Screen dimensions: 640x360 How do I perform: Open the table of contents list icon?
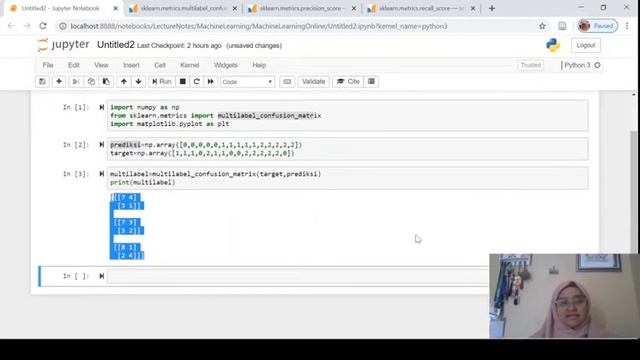click(371, 82)
